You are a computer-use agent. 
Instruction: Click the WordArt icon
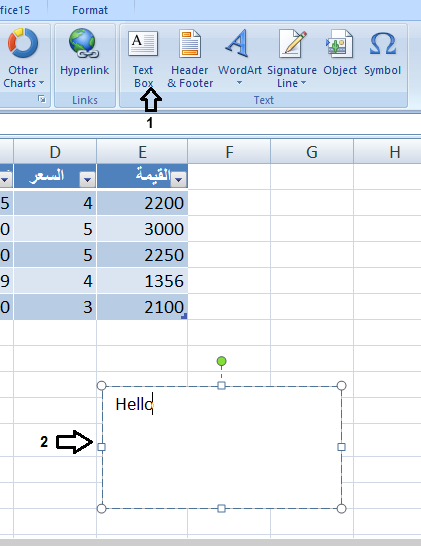pos(237,43)
